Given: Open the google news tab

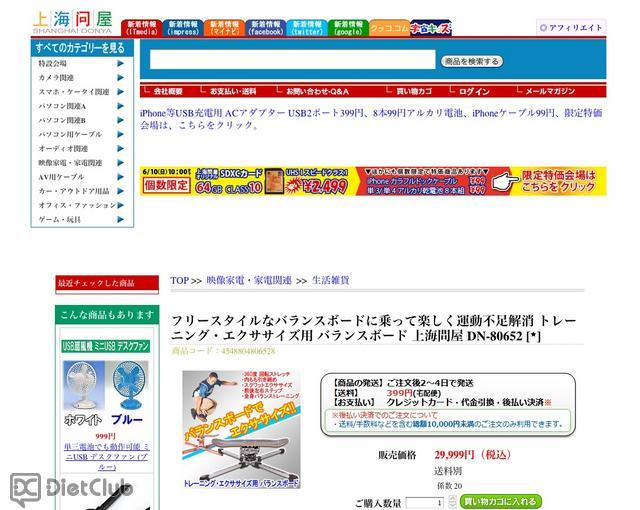Looking at the screenshot, I should [348, 28].
